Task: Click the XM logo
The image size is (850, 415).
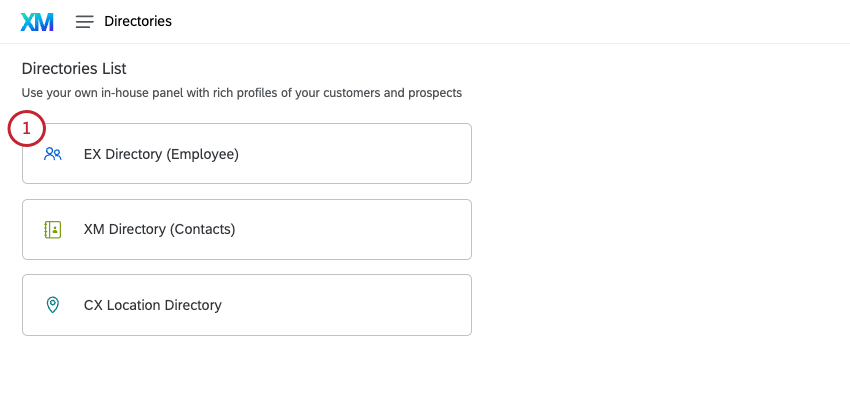Action: click(x=37, y=21)
